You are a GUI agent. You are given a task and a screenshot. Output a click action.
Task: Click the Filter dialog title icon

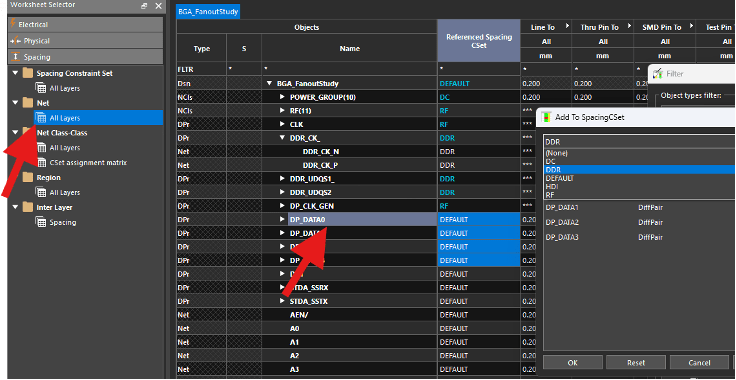pos(658,73)
